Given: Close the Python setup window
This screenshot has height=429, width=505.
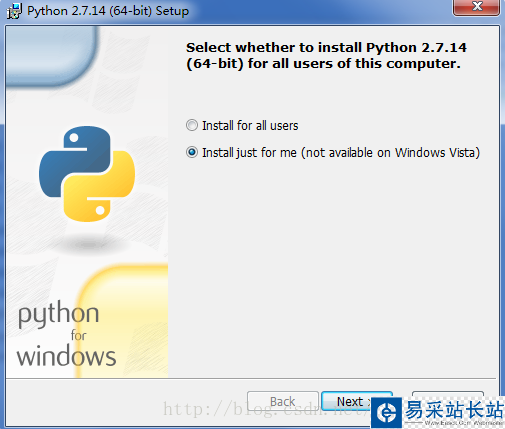Looking at the screenshot, I should tap(477, 7).
